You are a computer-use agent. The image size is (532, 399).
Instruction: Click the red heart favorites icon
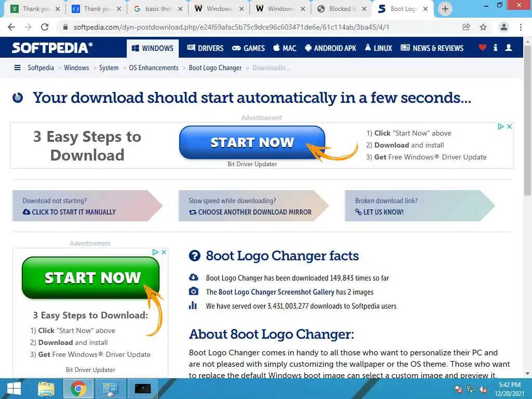tap(483, 47)
